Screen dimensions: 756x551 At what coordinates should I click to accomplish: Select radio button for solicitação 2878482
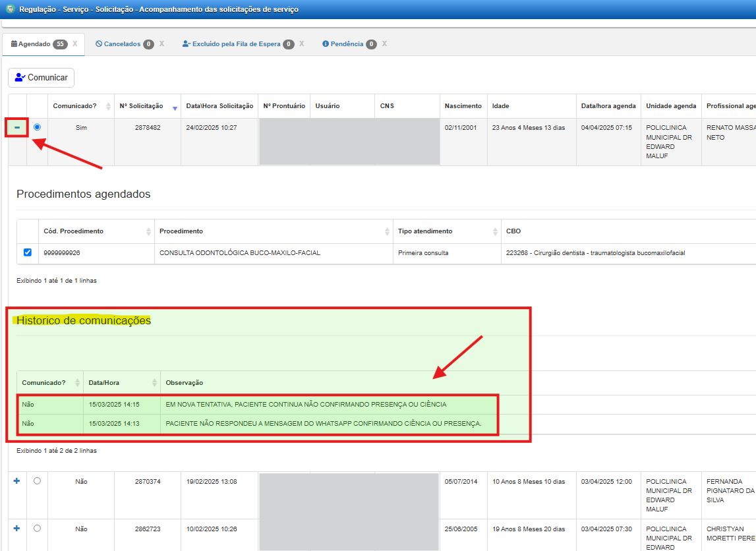click(37, 127)
